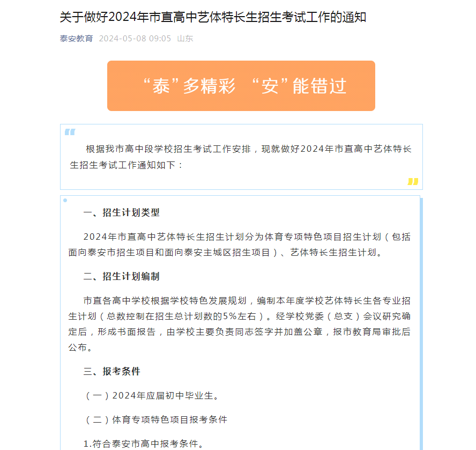Click the heading 一、招生计划类型

(x=122, y=212)
